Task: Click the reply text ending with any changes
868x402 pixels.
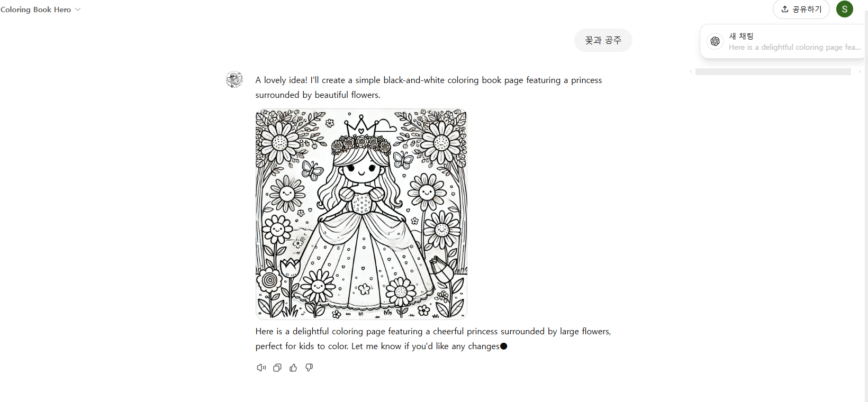Action: point(433,339)
